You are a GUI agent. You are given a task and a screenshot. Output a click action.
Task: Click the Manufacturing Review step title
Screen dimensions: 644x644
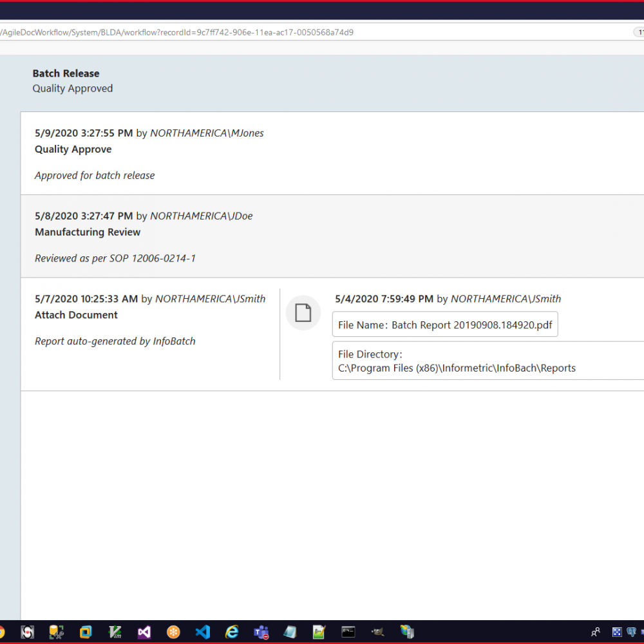[x=88, y=232]
